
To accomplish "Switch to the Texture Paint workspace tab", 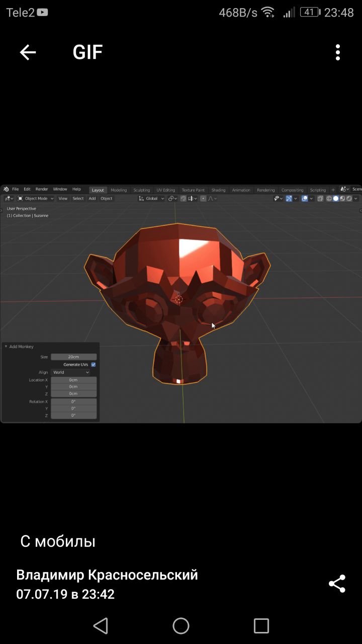I will [193, 190].
